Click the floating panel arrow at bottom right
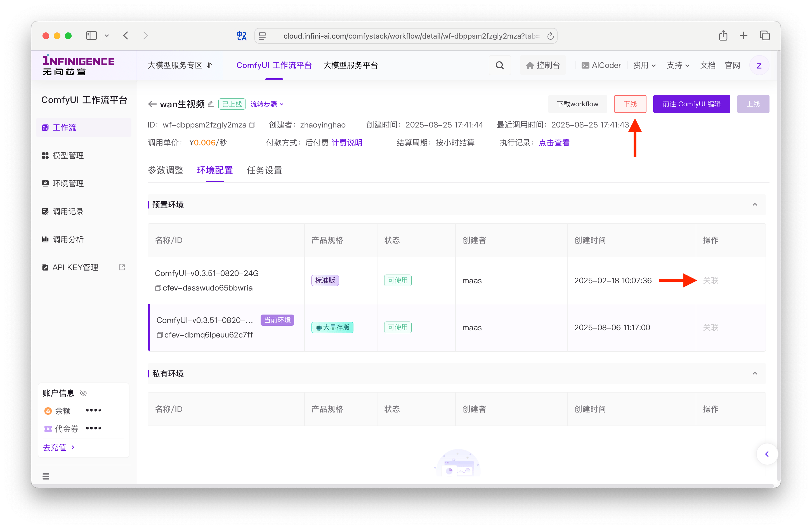Viewport: 812px width, 529px height. point(767,454)
